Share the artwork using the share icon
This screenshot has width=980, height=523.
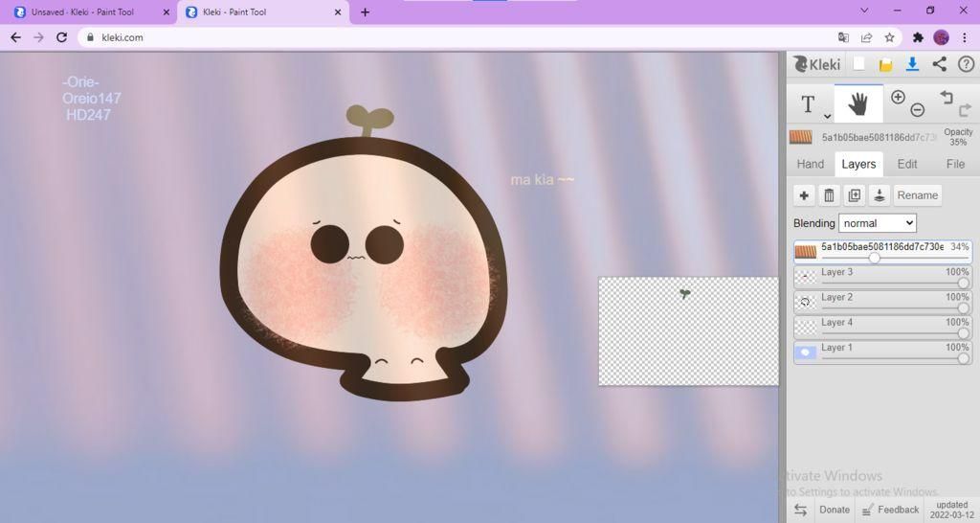[x=940, y=64]
